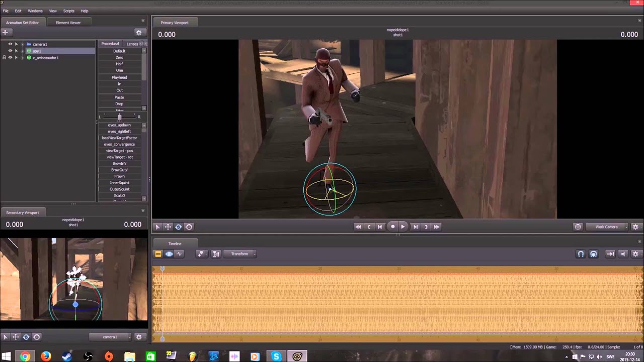Adjust the left-right balance slider handle
Viewport: 644px width, 362px height.
pos(119,117)
